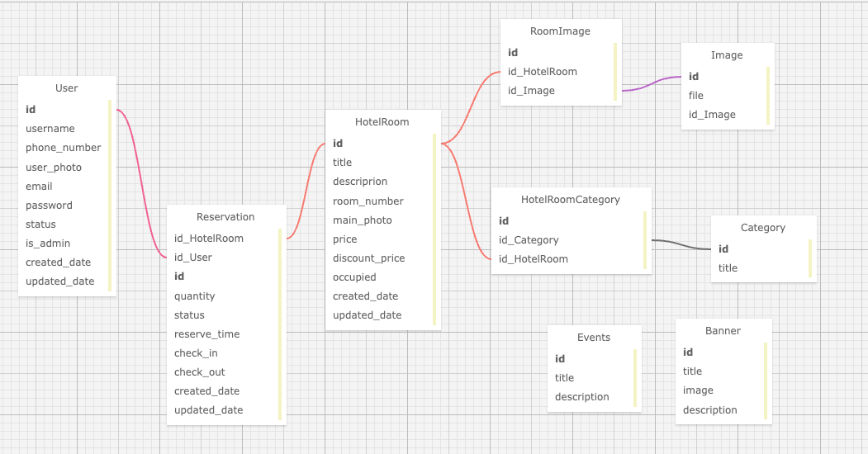Click the id field in User table
Screen dimensions: 868x454
coord(31,110)
